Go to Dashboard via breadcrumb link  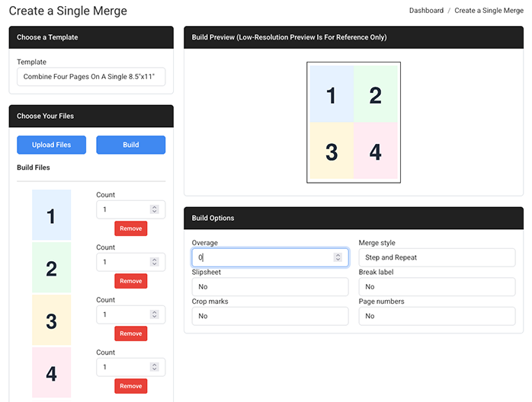[426, 11]
